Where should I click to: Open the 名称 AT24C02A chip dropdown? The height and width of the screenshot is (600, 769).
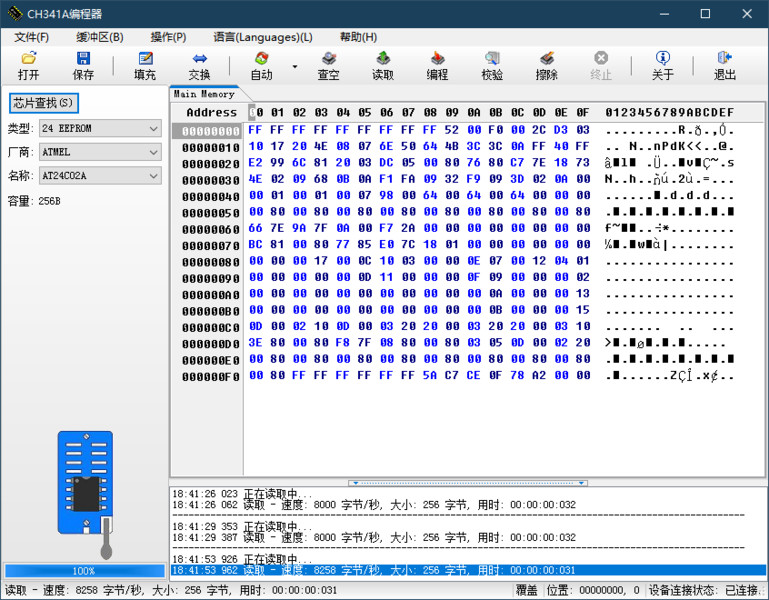[x=153, y=176]
